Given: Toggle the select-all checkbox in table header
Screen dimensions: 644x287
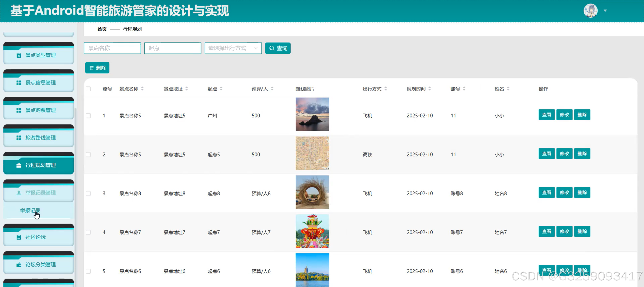Looking at the screenshot, I should pos(88,89).
